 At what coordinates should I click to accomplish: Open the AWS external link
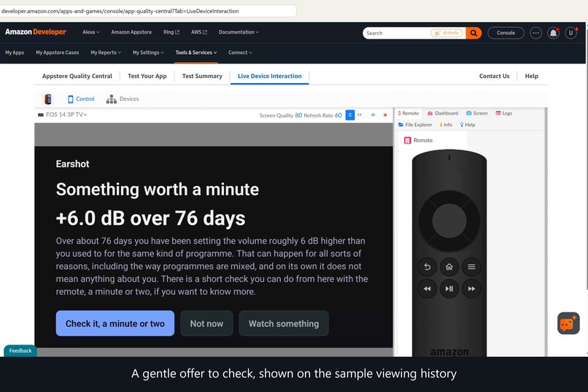click(198, 32)
